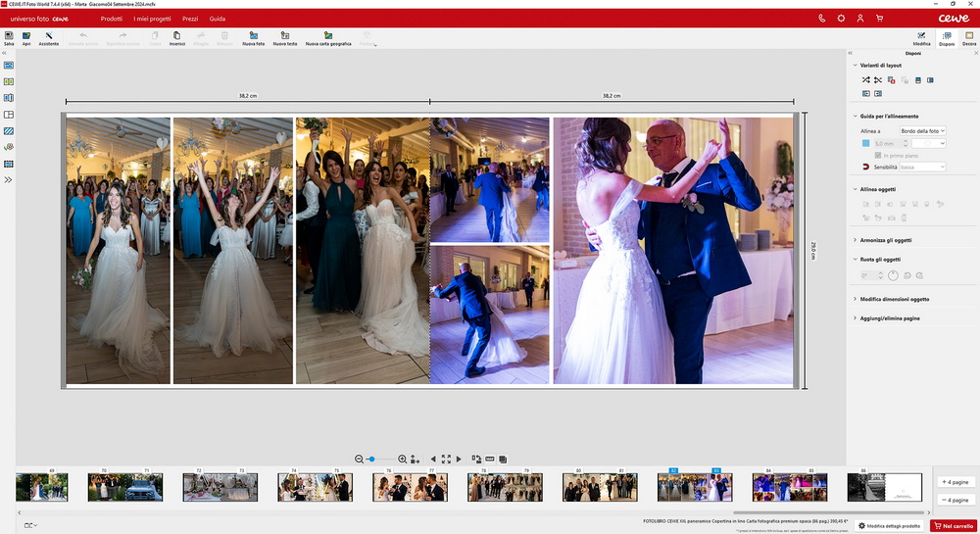Screen dimensions: 980x534
Task: Open the shopping cart header icon
Action: tap(879, 18)
